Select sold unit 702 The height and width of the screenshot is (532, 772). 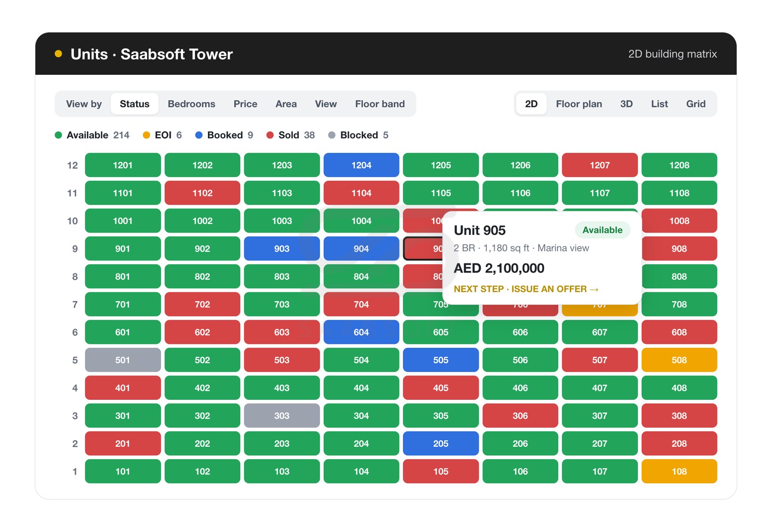coord(202,304)
